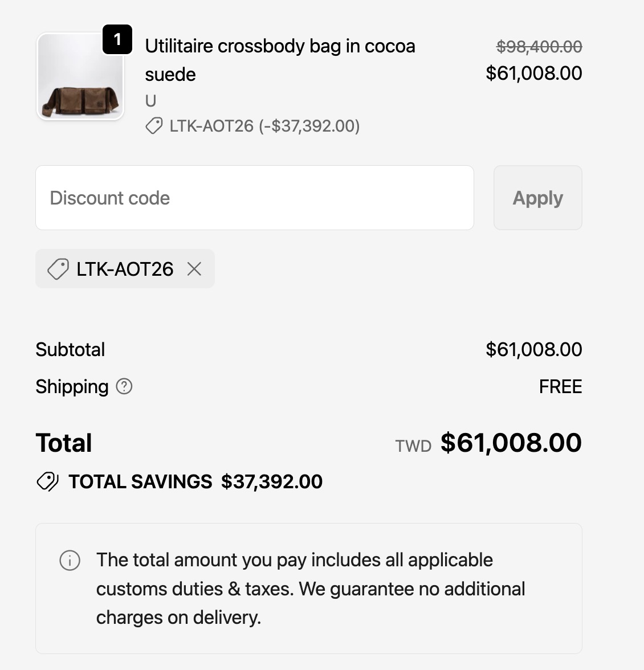The height and width of the screenshot is (670, 644).
Task: Click the discounted item price $61,008.00
Action: (534, 73)
